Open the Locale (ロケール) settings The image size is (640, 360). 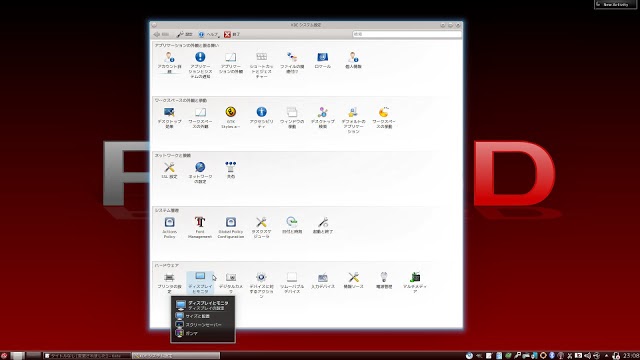[322, 60]
